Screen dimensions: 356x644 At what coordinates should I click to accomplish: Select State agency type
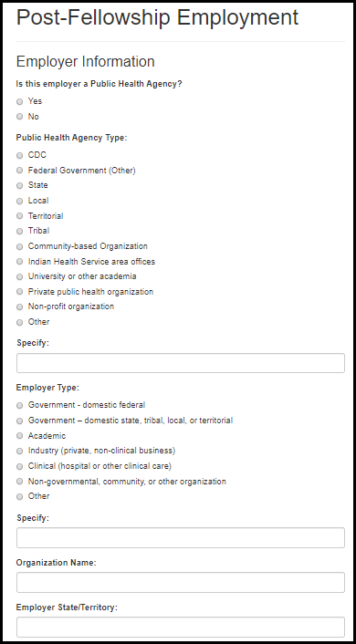tap(19, 186)
